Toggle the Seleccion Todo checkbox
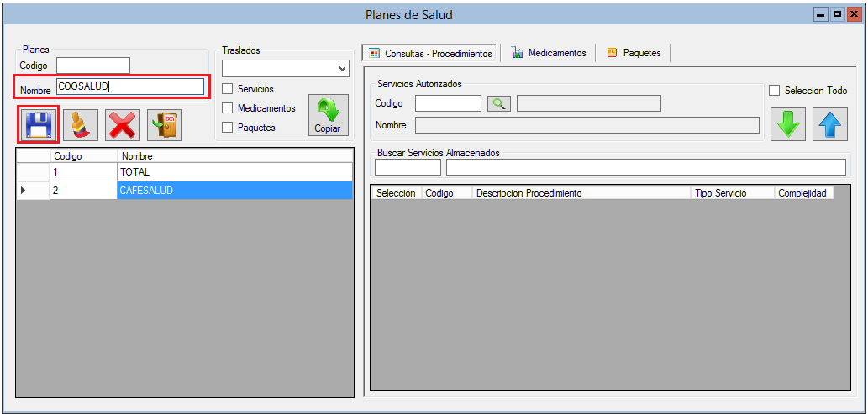This screenshot has width=868, height=414. pyautogui.click(x=776, y=91)
